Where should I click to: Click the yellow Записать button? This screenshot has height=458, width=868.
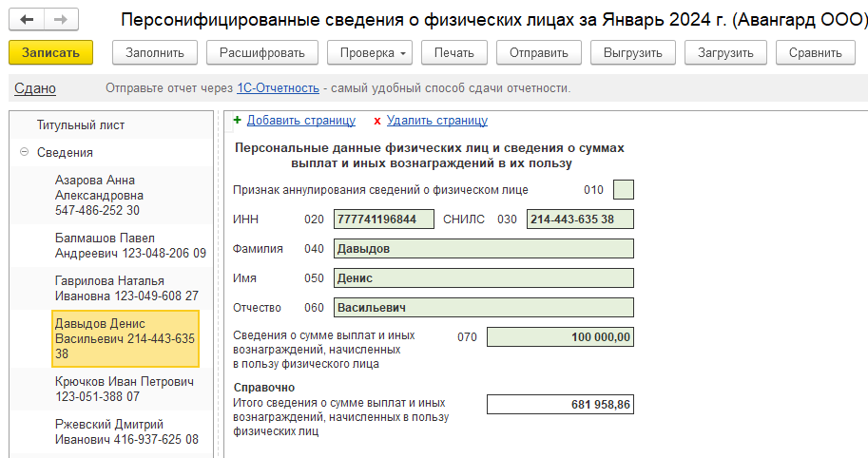tap(50, 53)
